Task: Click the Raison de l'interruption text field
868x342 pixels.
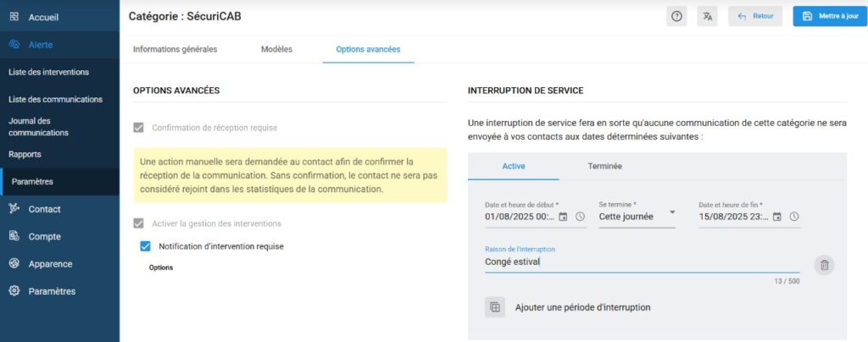Action: point(636,262)
